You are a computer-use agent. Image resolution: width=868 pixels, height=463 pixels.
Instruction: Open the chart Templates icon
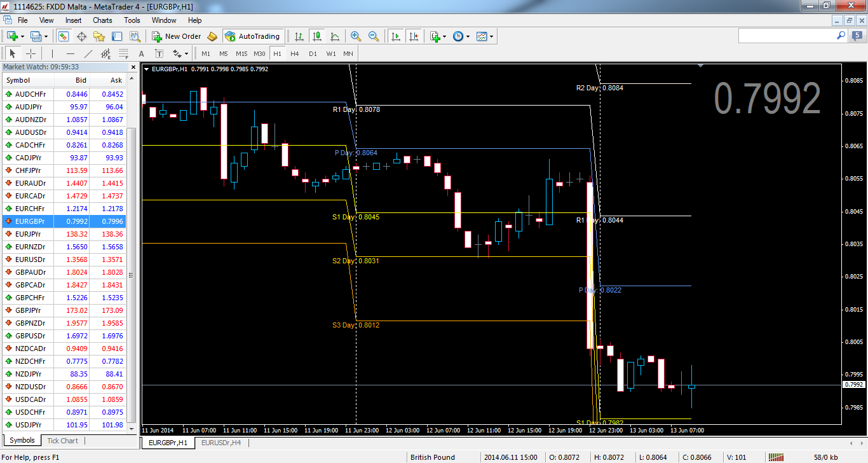click(x=482, y=36)
